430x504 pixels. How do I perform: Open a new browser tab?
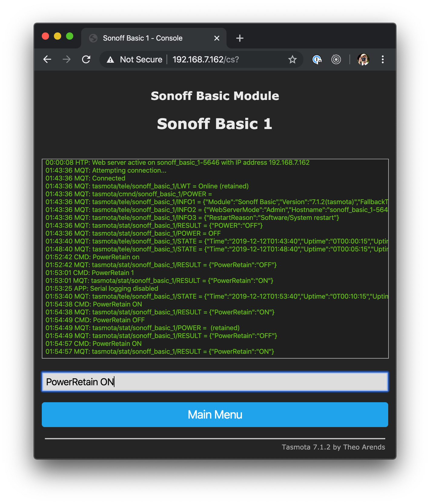240,38
